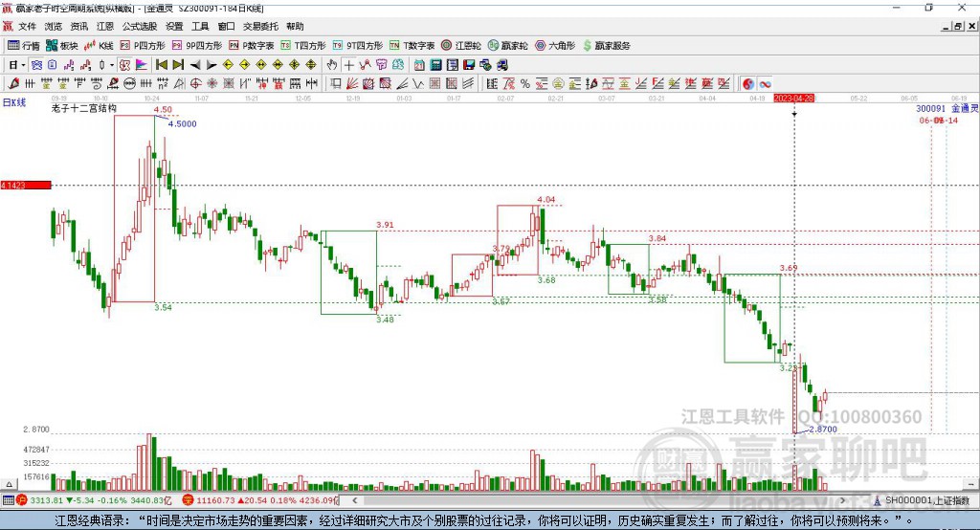Expand the candlestick style dropdown arrow
Screen dimensions: 980x530
(112, 65)
